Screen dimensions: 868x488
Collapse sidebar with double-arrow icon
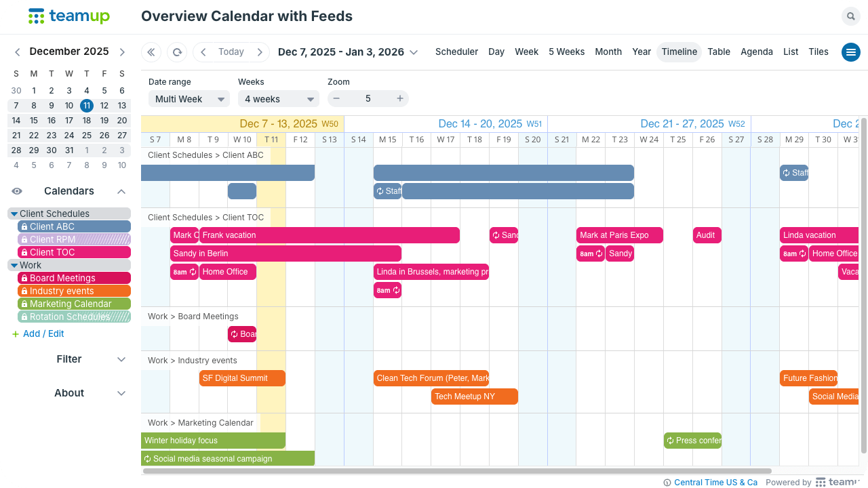coord(151,52)
